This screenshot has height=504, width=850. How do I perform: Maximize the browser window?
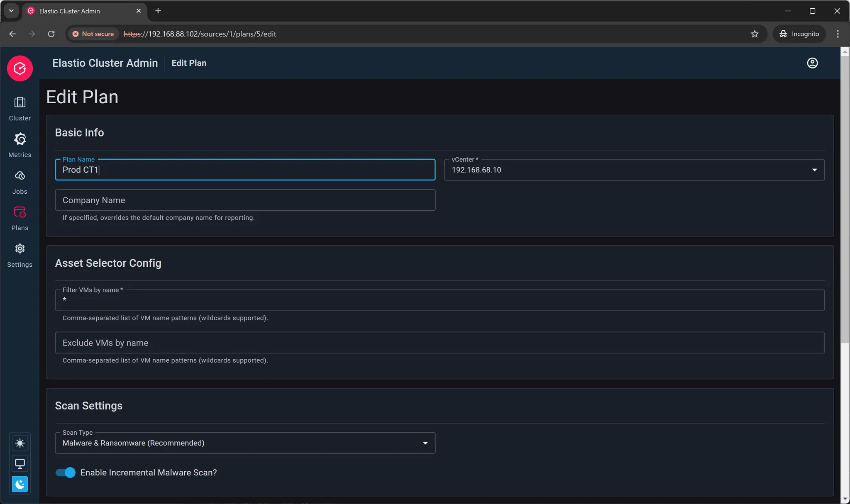[812, 11]
